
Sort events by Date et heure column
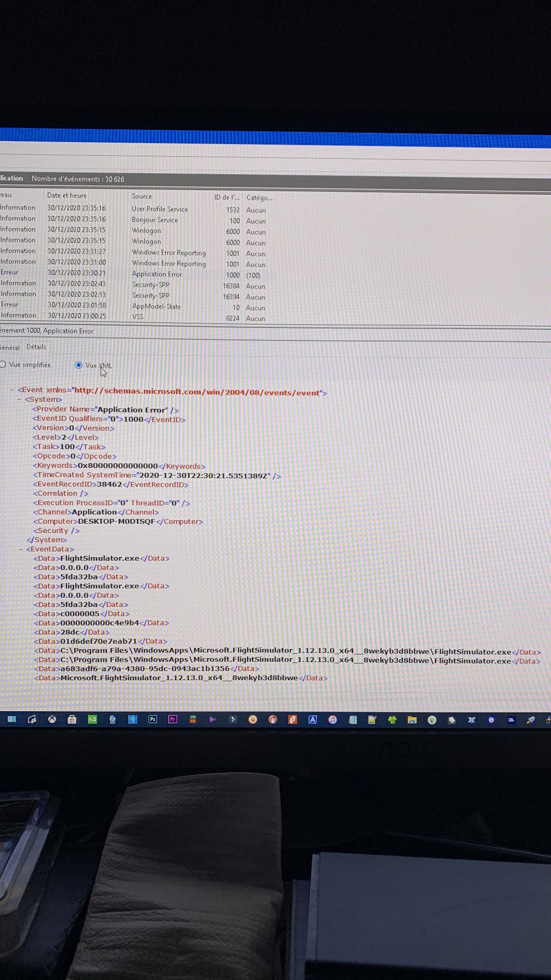(67, 196)
